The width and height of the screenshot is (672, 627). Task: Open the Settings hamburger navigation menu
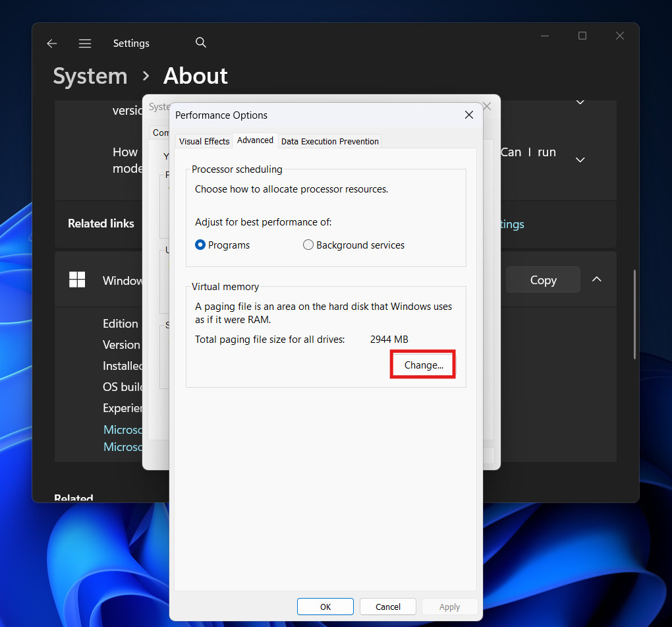pos(85,44)
